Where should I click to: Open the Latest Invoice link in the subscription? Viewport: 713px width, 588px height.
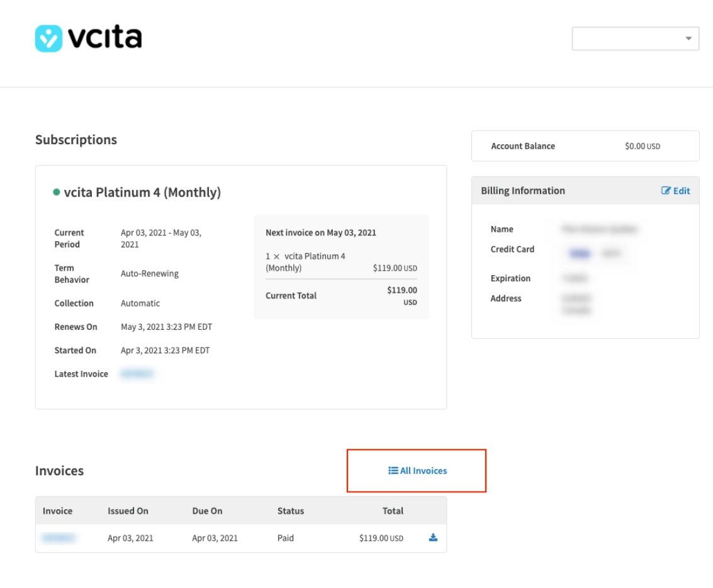(137, 374)
